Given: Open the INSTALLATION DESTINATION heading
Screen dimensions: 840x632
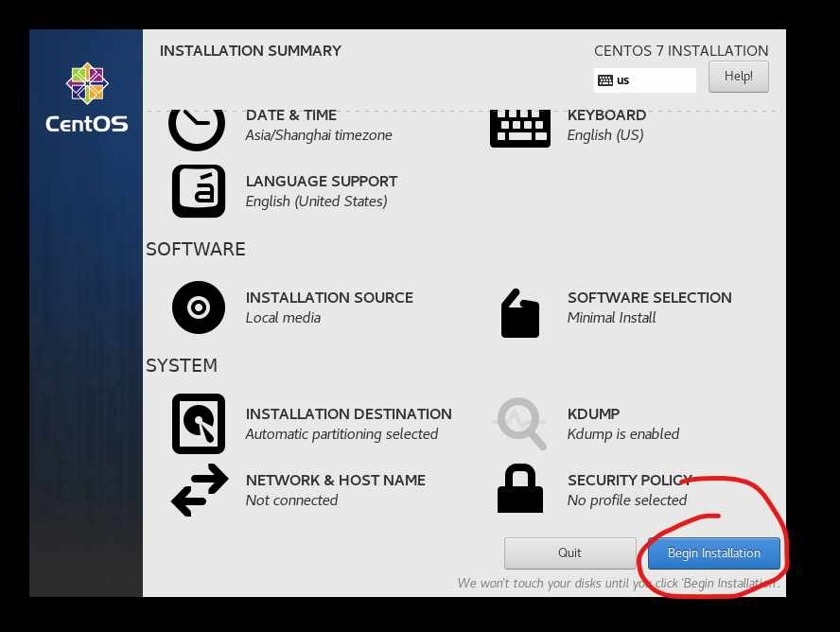Looking at the screenshot, I should [349, 414].
